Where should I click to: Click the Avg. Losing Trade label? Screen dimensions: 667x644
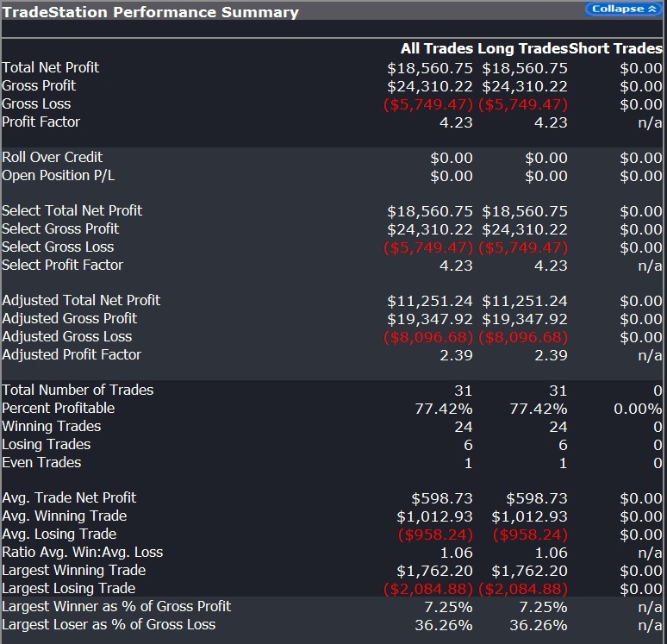(x=59, y=534)
